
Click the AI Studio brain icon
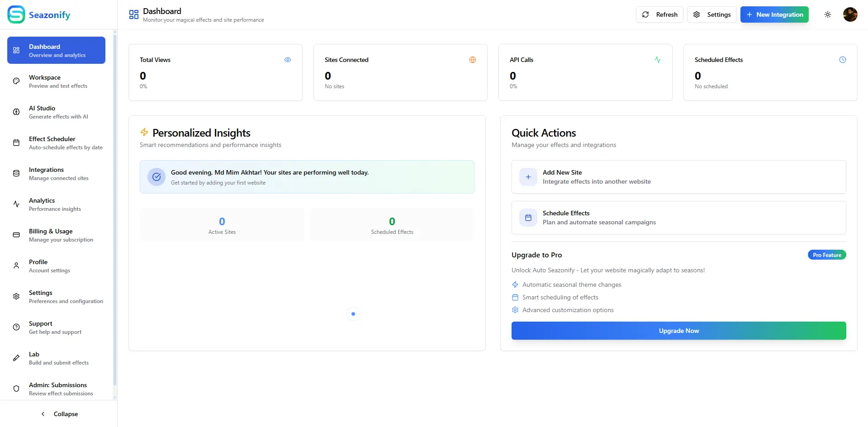pyautogui.click(x=16, y=112)
